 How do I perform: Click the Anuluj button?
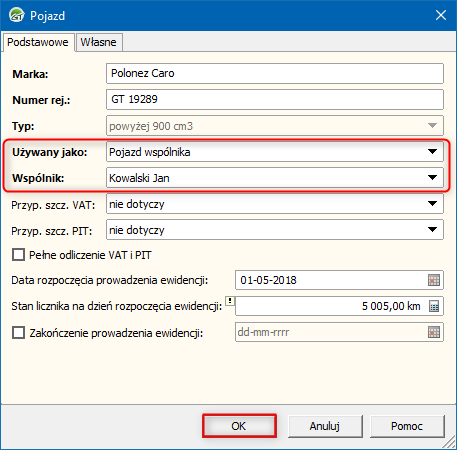tap(325, 426)
